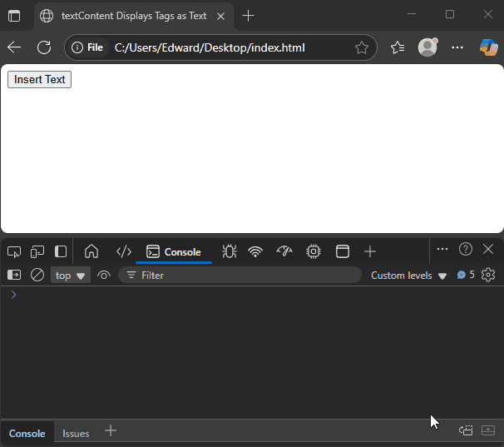Move quick view tools to the top
504x447 pixels.
(x=466, y=430)
